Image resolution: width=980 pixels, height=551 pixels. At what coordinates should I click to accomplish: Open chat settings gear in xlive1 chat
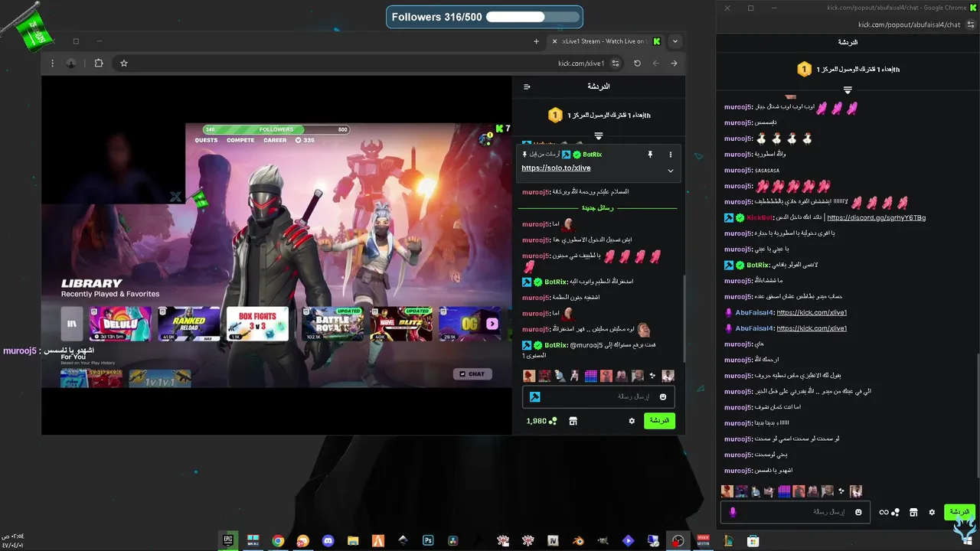632,421
